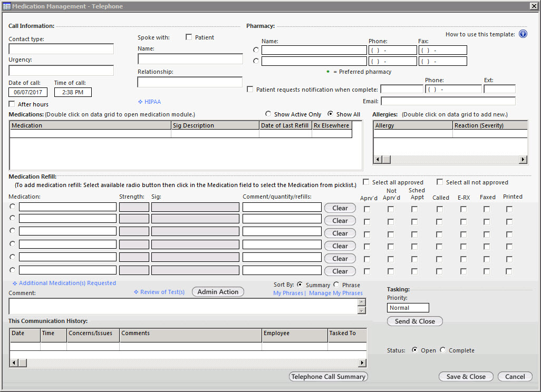Image resolution: width=541 pixels, height=392 pixels.
Task: Open the template help info icon
Action: 523,34
